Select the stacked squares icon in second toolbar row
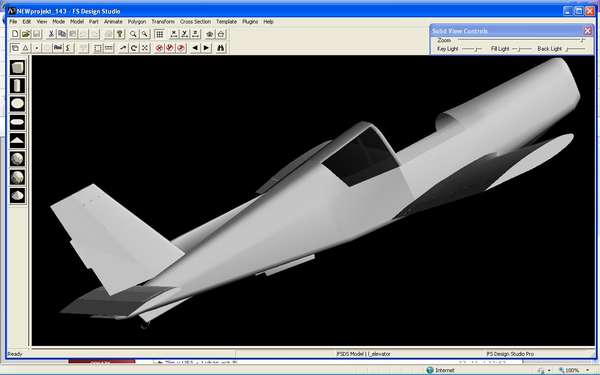Image resolution: width=600 pixels, height=375 pixels. [15, 48]
